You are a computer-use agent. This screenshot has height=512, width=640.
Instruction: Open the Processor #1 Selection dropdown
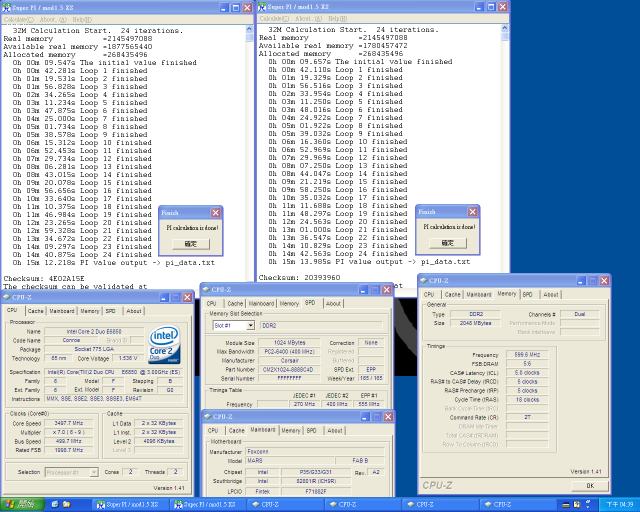[94, 472]
